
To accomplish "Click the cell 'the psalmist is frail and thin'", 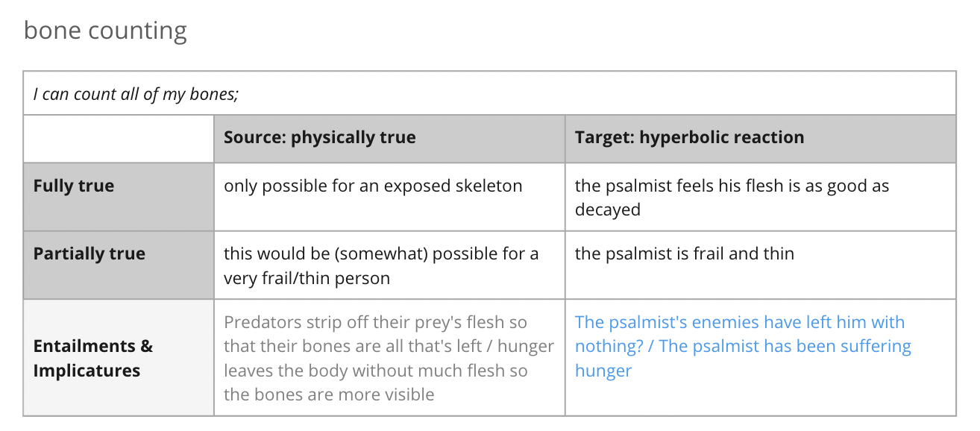I will coord(684,254).
